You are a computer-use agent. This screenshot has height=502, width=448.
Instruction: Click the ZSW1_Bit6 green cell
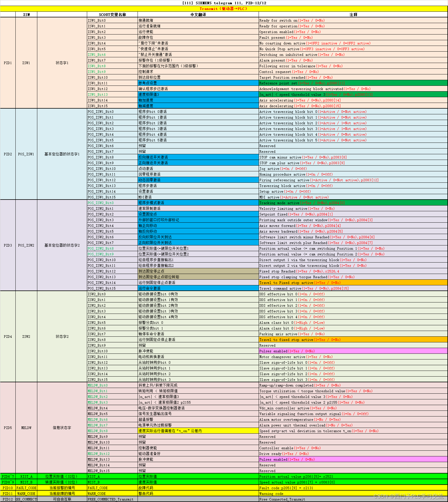[112, 54]
